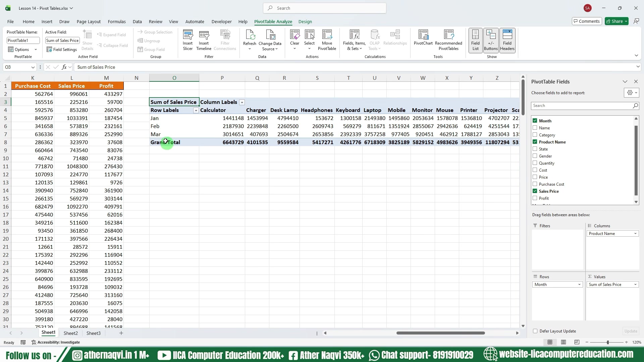The image size is (644, 362).
Task: Open Recommended PivotTables
Action: pos(448,40)
